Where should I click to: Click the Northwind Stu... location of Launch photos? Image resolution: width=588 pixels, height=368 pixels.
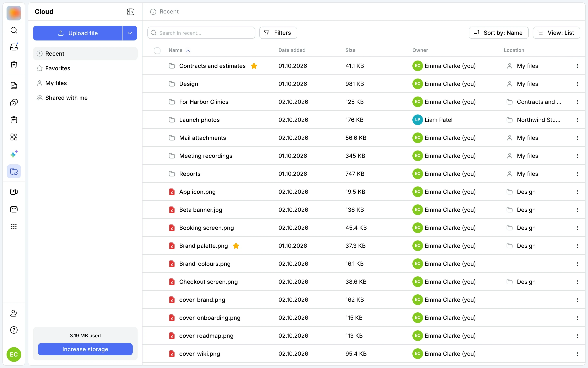(x=538, y=120)
